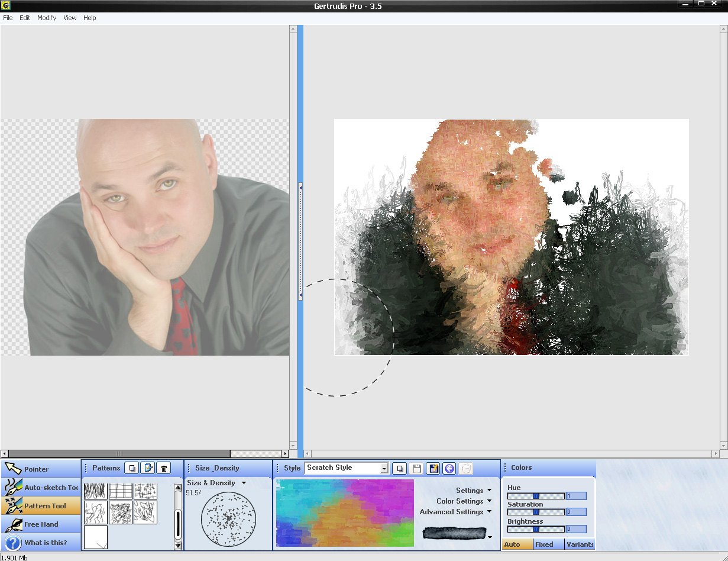The image size is (728, 561).
Task: Open the brush stroke preview dropdown arrow
Action: 489,537
